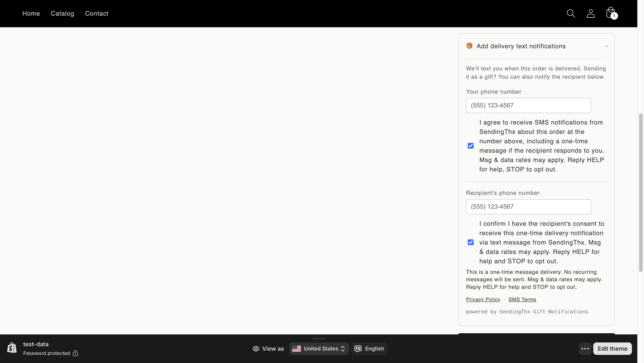The height and width of the screenshot is (363, 644).
Task: Open the Contact menu item
Action: click(97, 13)
